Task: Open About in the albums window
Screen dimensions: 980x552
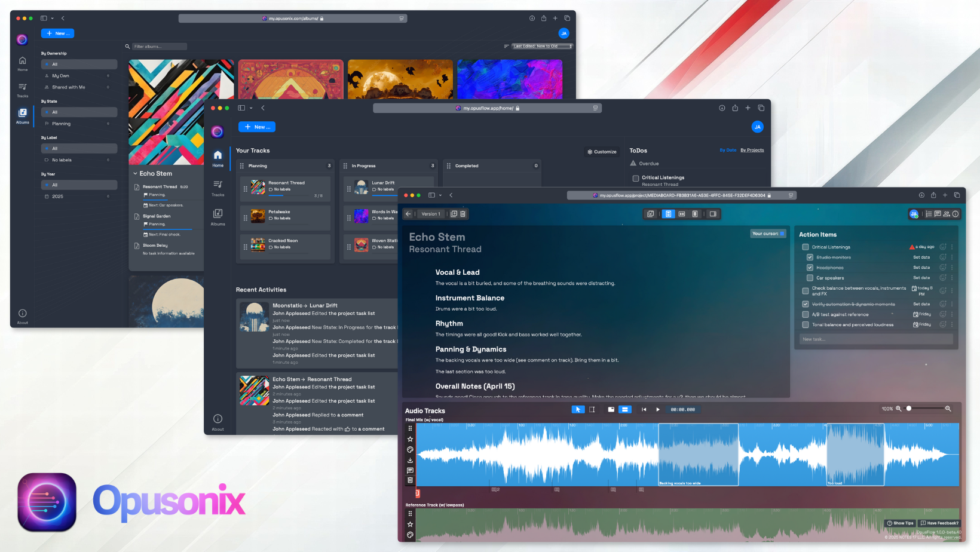Action: 22,316
